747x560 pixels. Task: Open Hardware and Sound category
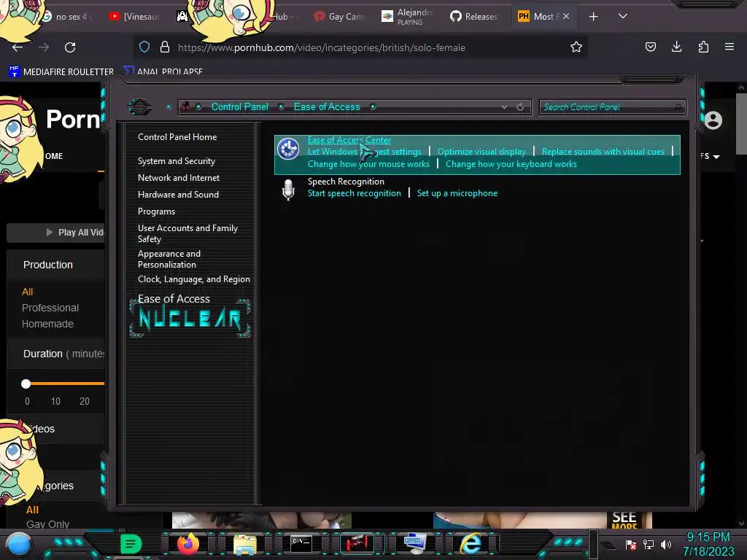[178, 195]
